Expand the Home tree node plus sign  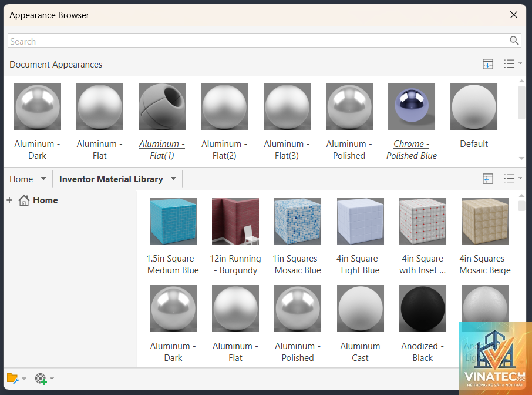(x=9, y=200)
